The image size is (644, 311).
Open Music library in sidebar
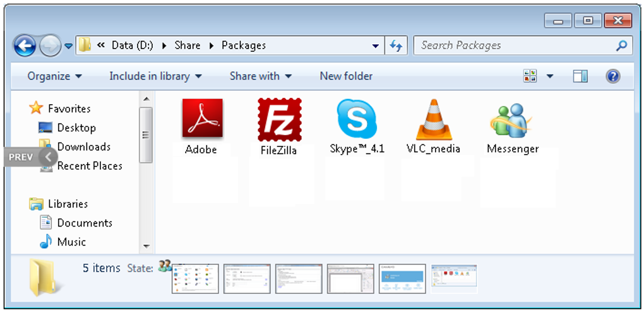[71, 242]
